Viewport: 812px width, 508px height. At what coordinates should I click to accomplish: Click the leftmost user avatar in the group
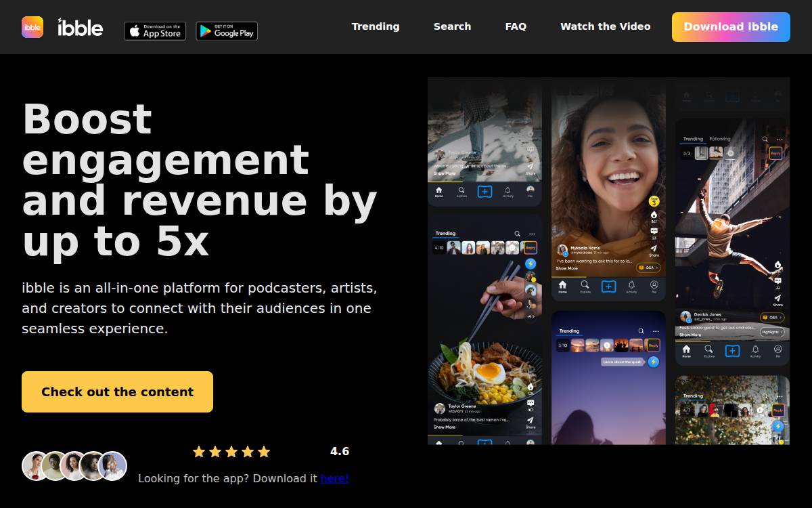(36, 466)
